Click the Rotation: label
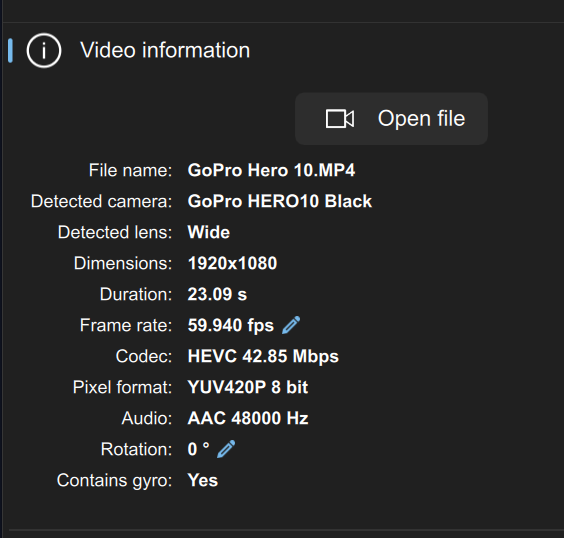The image size is (564, 538). click(136, 449)
